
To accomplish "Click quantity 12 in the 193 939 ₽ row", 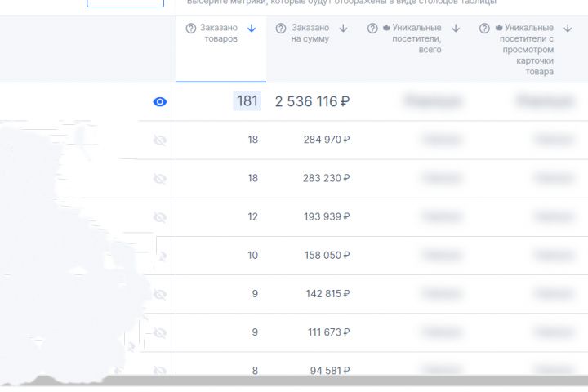I will pyautogui.click(x=252, y=216).
